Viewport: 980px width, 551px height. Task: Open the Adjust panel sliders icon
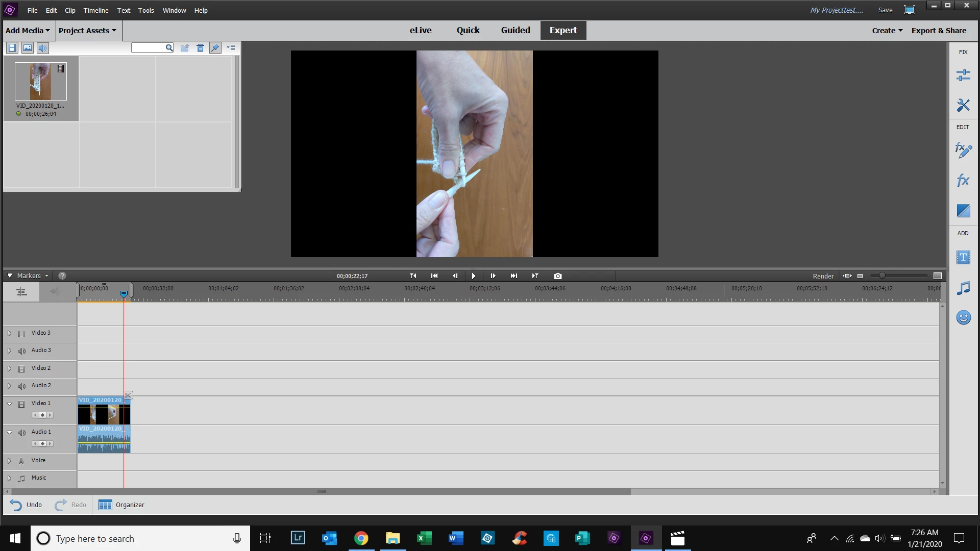963,76
